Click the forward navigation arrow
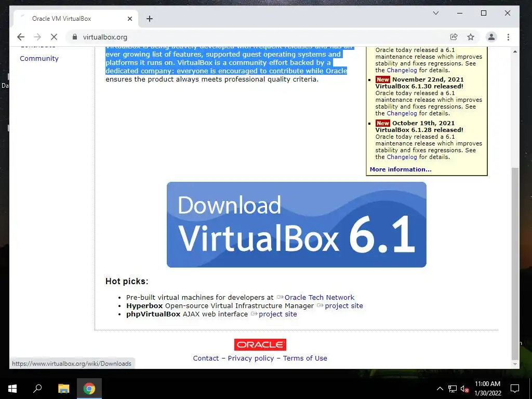Image resolution: width=532 pixels, height=399 pixels. pyautogui.click(x=37, y=37)
